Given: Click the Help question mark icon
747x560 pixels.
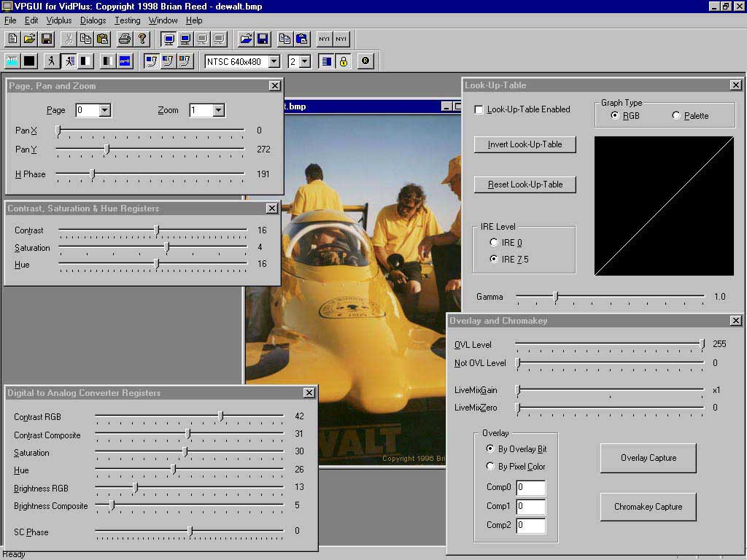Looking at the screenshot, I should point(142,39).
